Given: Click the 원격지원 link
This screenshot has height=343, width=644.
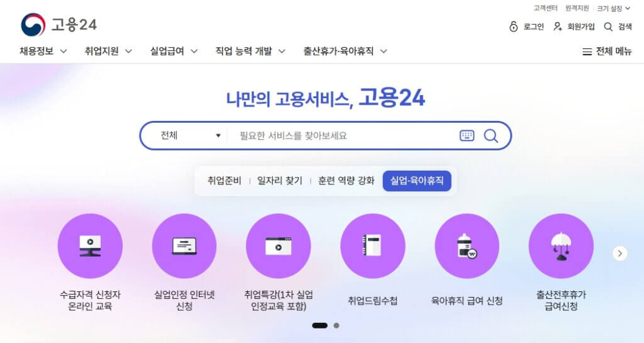Looking at the screenshot, I should (577, 8).
